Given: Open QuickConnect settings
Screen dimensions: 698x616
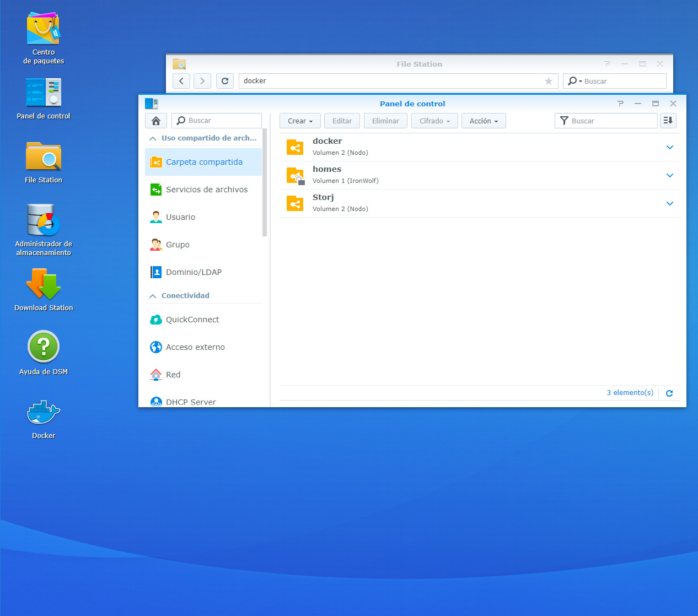Looking at the screenshot, I should 203,320.
